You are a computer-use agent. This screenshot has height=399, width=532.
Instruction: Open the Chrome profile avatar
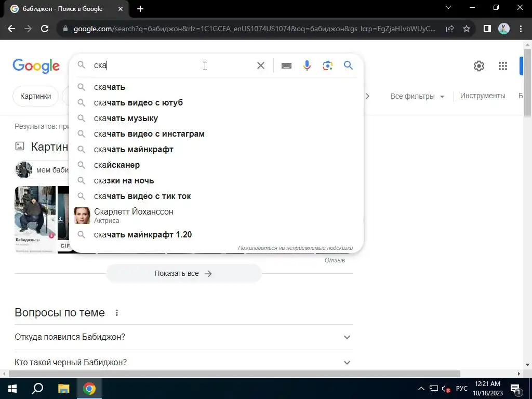click(504, 29)
